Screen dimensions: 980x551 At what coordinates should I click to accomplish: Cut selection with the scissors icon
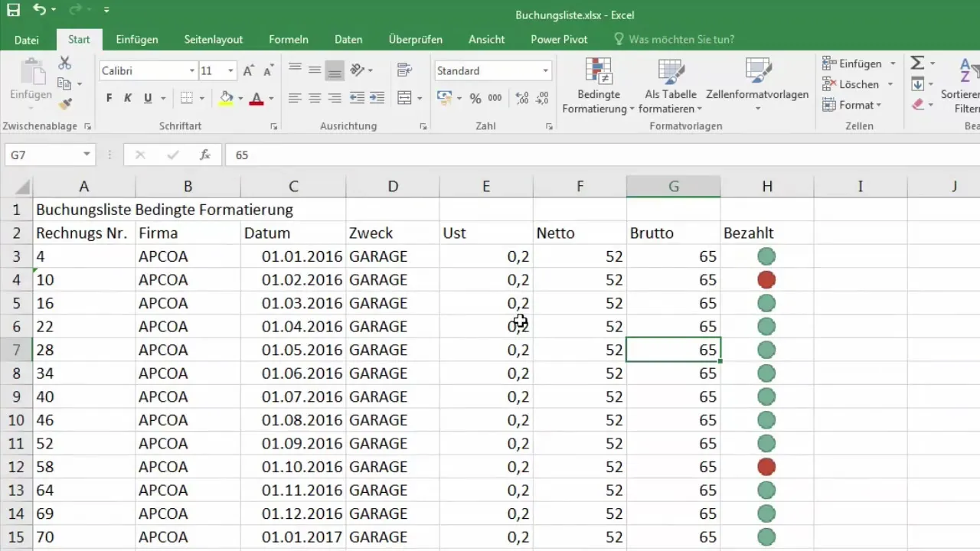click(65, 63)
